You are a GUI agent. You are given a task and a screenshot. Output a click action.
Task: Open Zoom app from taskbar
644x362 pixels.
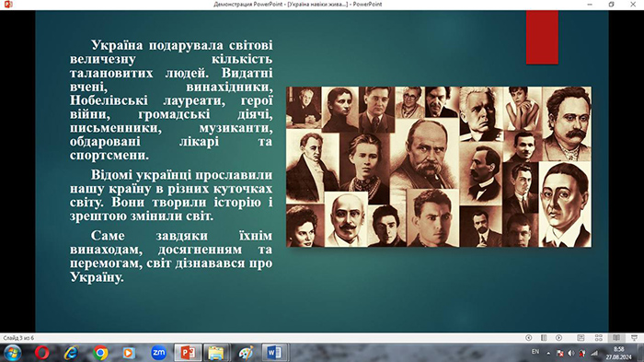click(x=158, y=353)
